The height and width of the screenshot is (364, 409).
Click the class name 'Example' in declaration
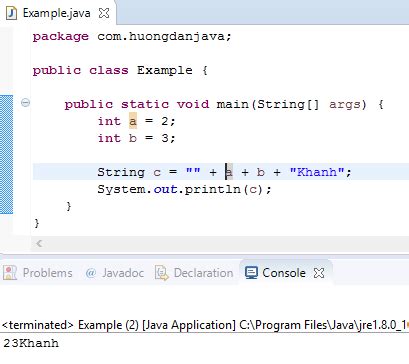[x=165, y=70]
